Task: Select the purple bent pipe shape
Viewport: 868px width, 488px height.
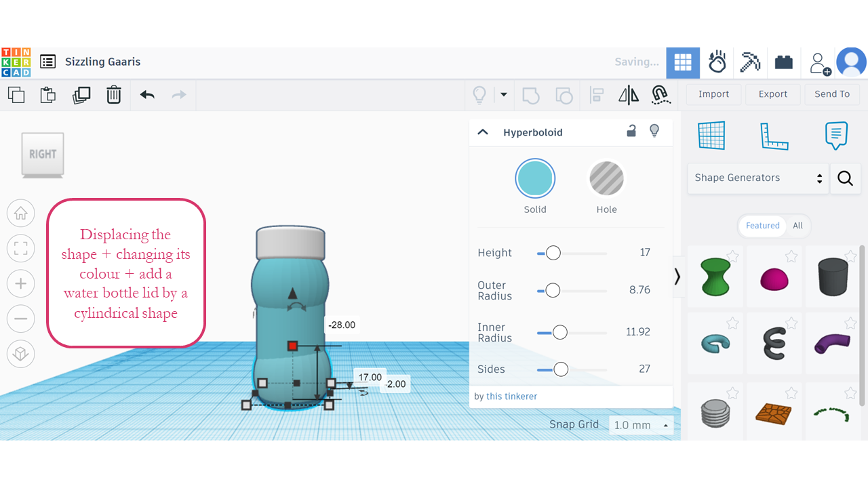Action: click(833, 343)
